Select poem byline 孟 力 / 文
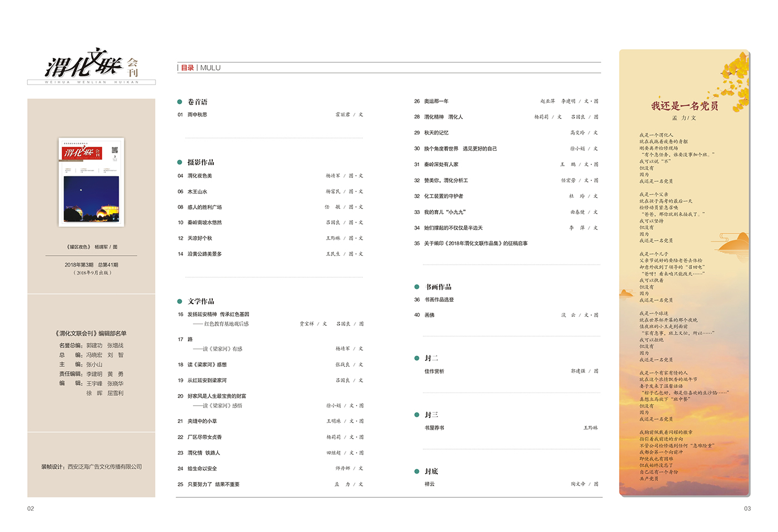 pos(684,118)
